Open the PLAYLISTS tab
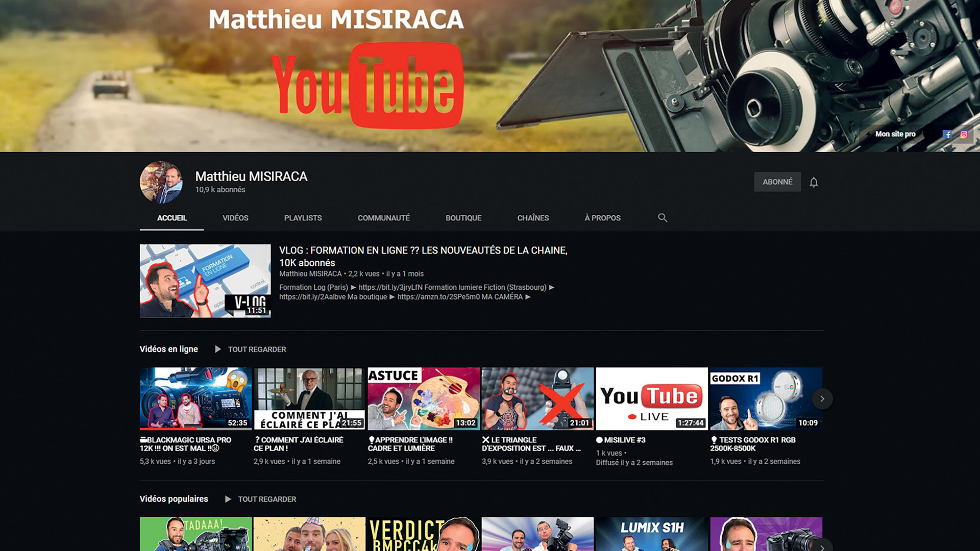The height and width of the screenshot is (551, 980). (x=303, y=218)
